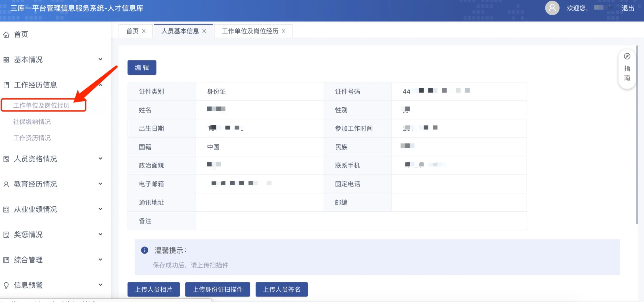The image size is (644, 302).
Task: Click the lightbulb icon beside 信息预警
Action: (6, 285)
